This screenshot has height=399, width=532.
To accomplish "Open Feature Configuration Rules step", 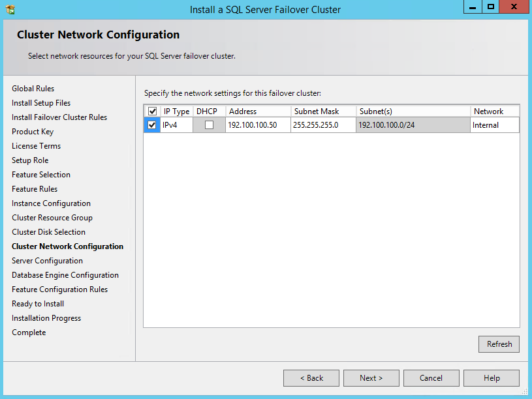I will [x=59, y=289].
